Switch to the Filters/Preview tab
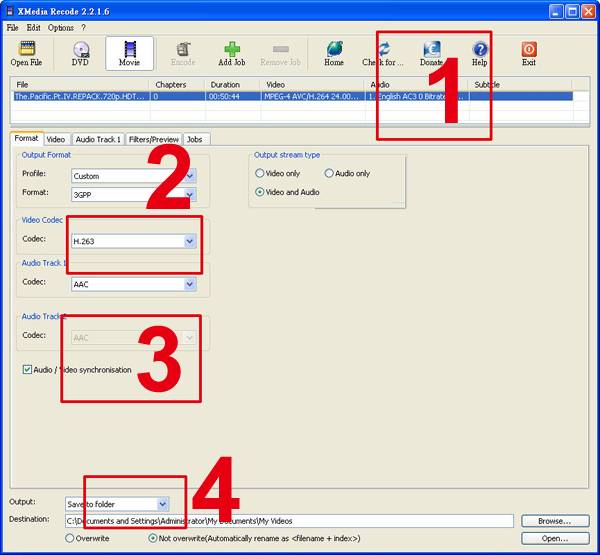The height and width of the screenshot is (555, 600). point(153,139)
